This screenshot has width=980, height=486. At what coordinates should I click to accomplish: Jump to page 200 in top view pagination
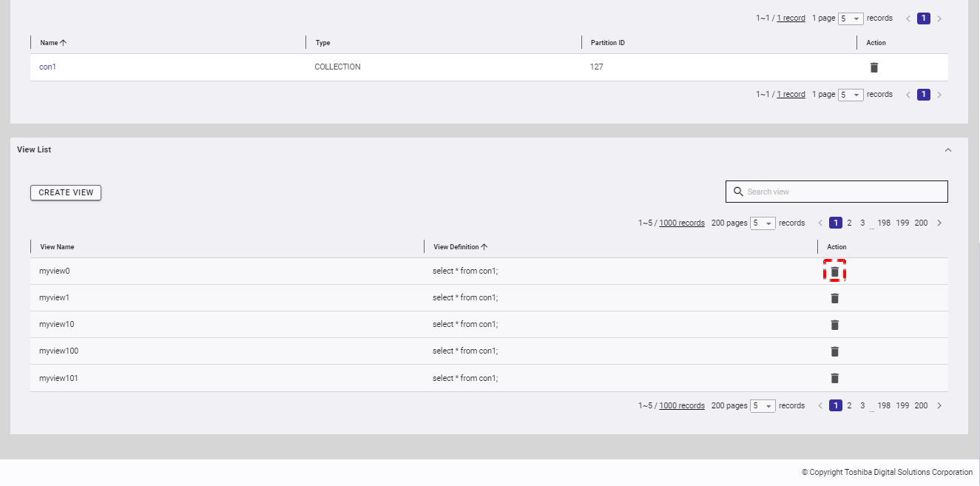(921, 223)
